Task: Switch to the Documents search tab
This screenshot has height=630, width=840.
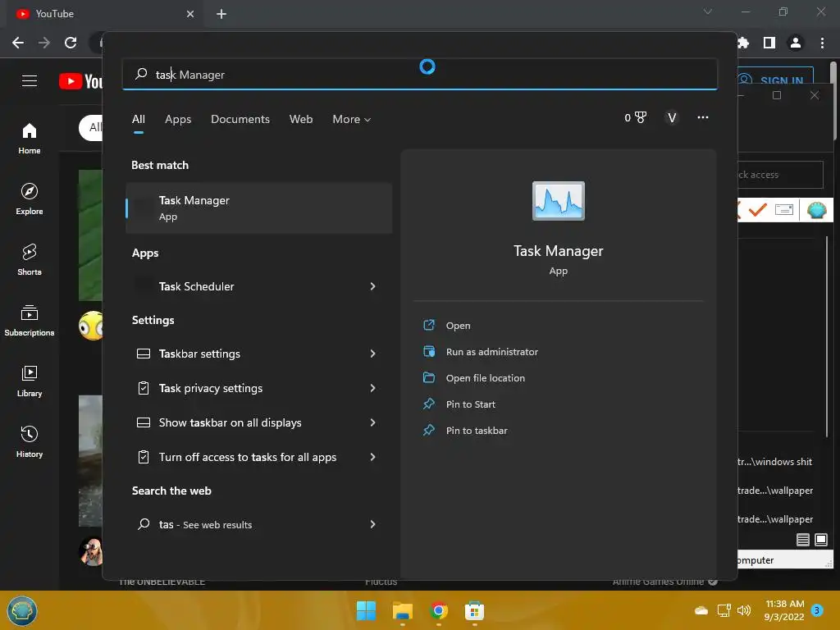Action: (240, 119)
